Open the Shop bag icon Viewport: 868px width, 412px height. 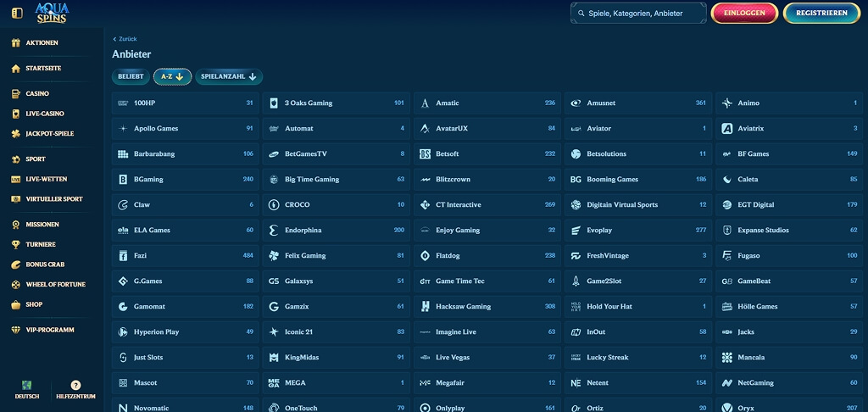point(15,304)
